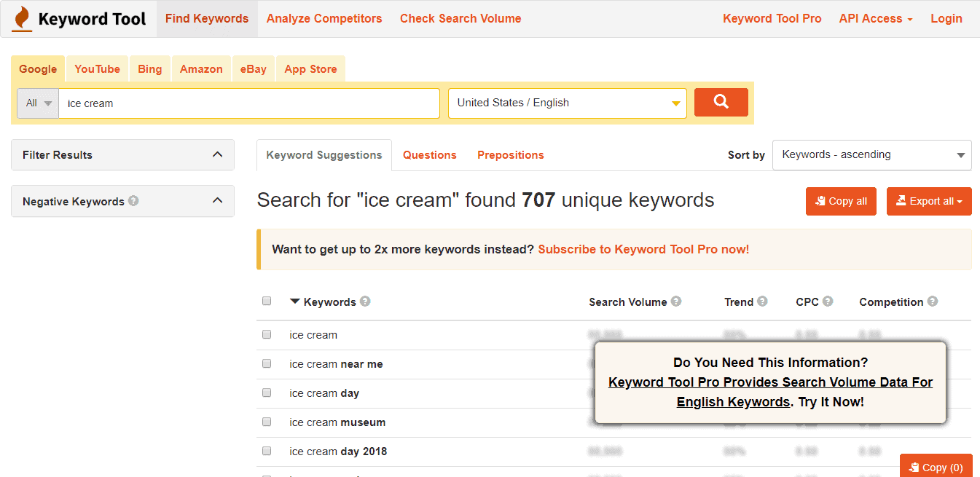980x477 pixels.
Task: Select the YouTube search engine tab
Action: (97, 68)
